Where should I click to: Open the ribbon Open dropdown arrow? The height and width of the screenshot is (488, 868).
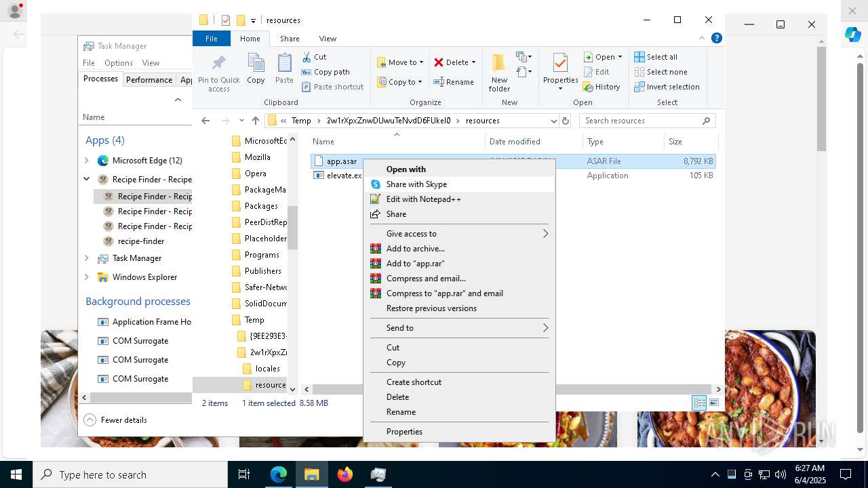620,57
